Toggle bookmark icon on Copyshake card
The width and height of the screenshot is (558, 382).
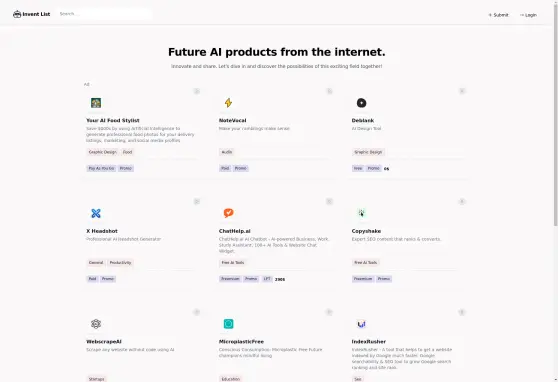[462, 202]
